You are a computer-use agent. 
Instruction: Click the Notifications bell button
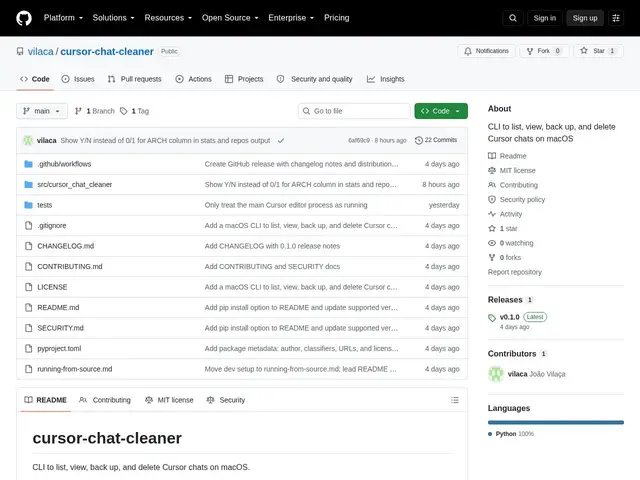tap(487, 51)
